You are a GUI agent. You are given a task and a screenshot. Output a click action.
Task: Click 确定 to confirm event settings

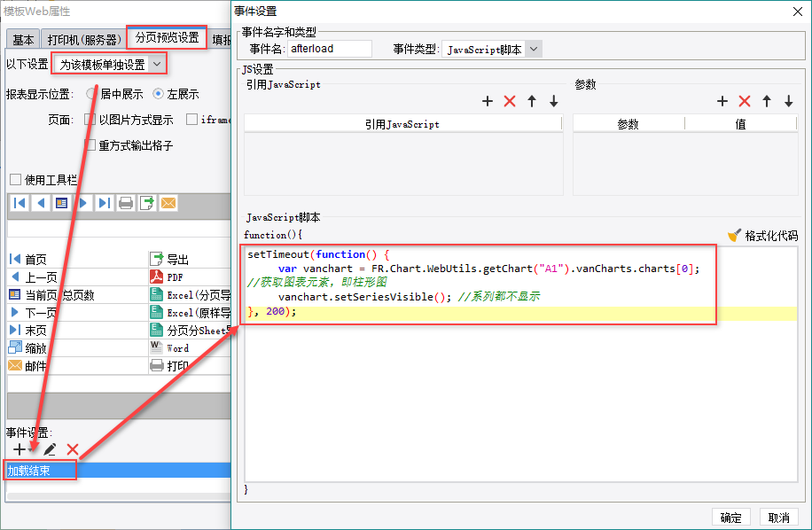730,518
